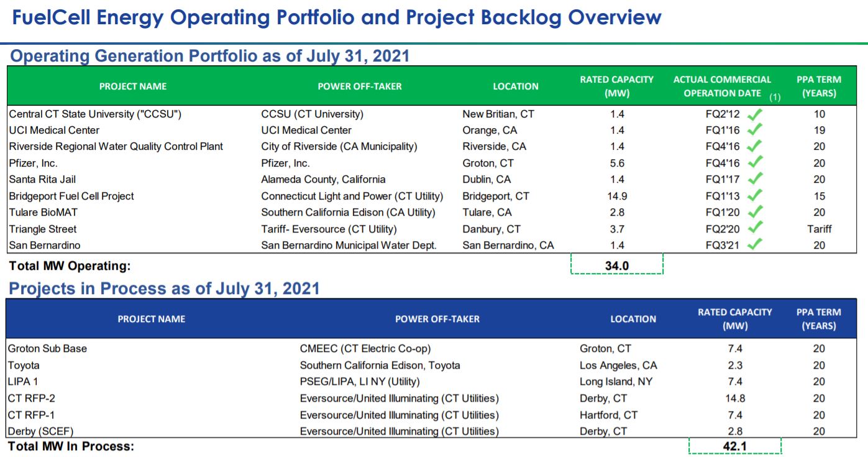
Task: Click the Dublin, CA location
Action: click(487, 179)
